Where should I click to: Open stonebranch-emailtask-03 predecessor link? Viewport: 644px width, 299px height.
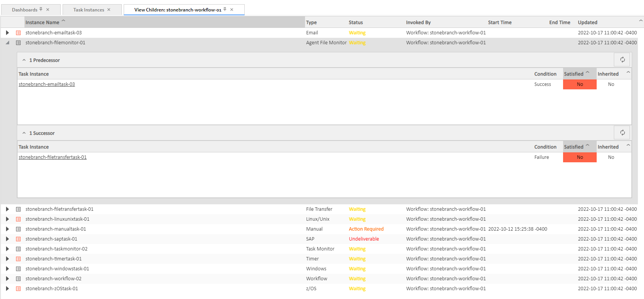click(x=47, y=84)
